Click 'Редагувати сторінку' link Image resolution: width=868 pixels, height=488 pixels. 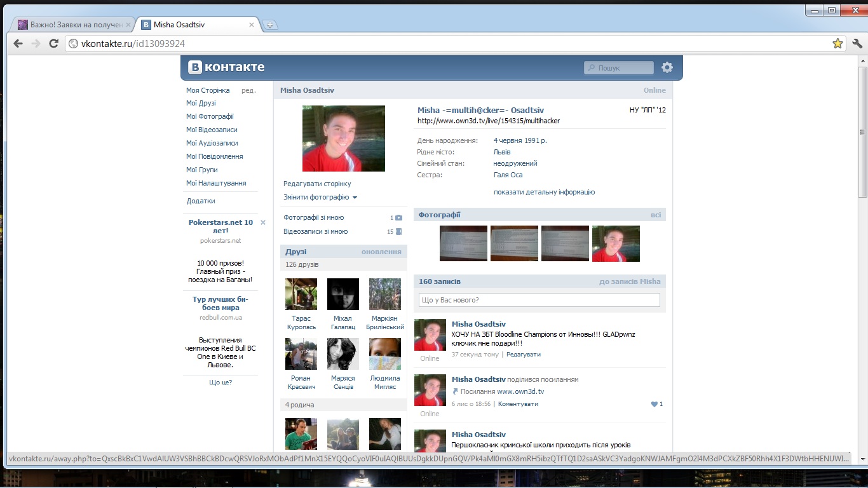pos(317,184)
